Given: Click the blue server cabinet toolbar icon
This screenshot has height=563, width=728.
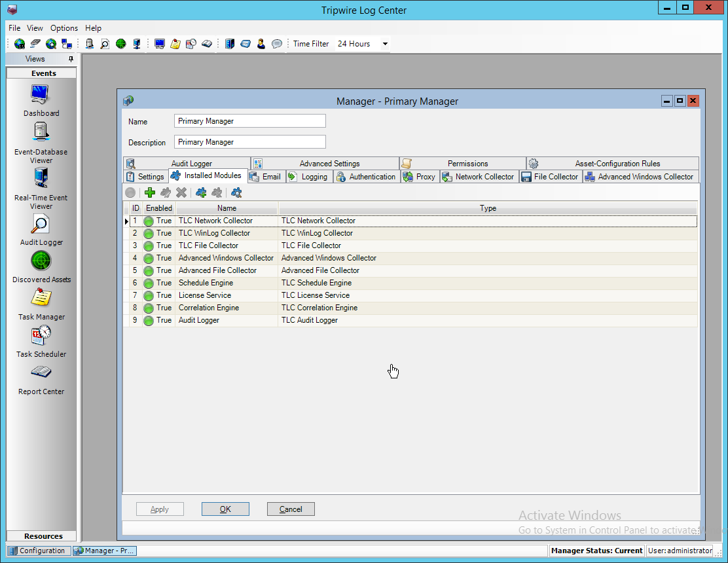Looking at the screenshot, I should click(x=229, y=44).
